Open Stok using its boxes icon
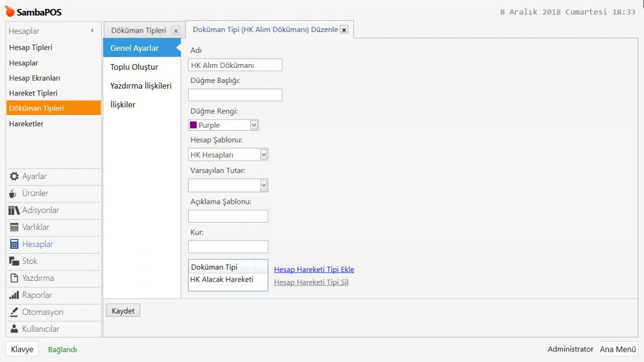This screenshot has width=644, height=362. click(14, 261)
